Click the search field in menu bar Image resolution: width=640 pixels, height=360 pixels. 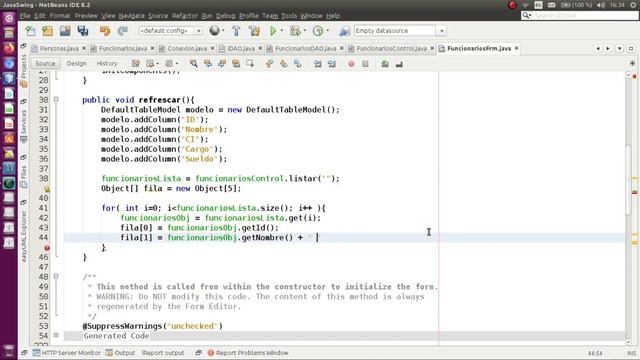[x=580, y=16]
